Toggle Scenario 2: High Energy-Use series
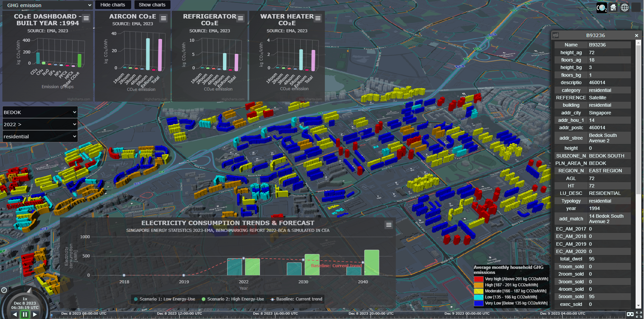Viewport: 644px width, 319px height. point(233,299)
